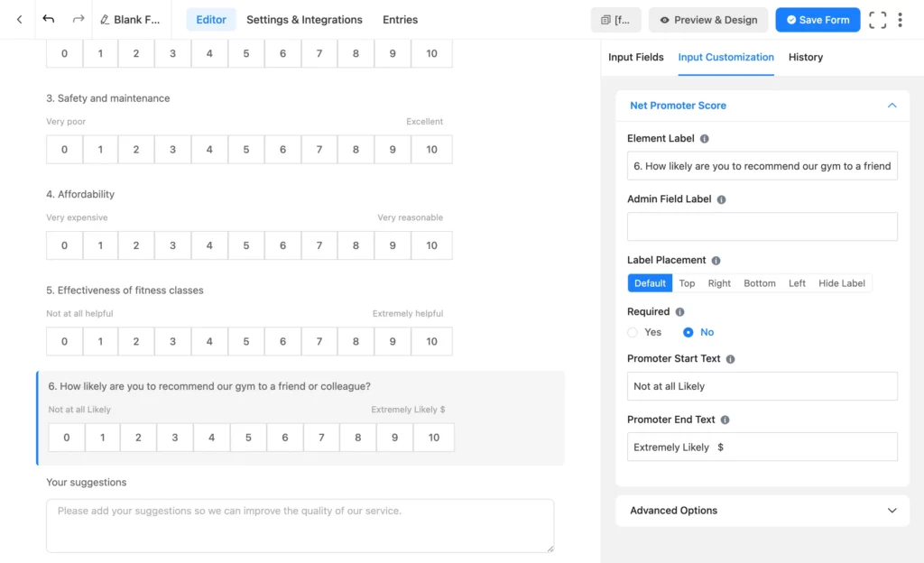Click the redo icon
The image size is (924, 563).
tap(79, 20)
